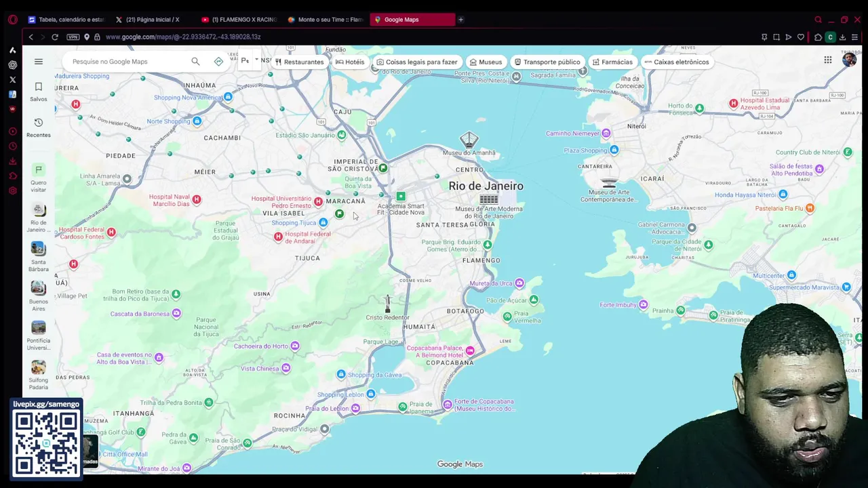Select Pão de Açúcar map marker

click(534, 300)
